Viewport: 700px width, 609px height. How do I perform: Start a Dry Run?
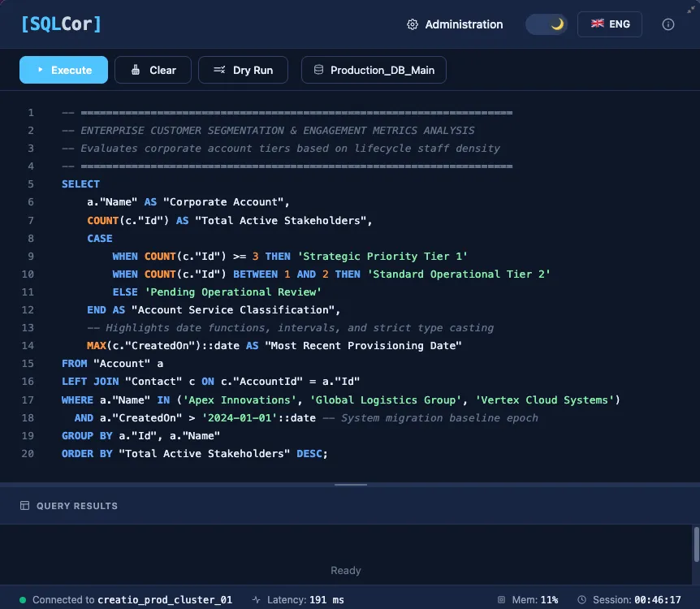[243, 70]
